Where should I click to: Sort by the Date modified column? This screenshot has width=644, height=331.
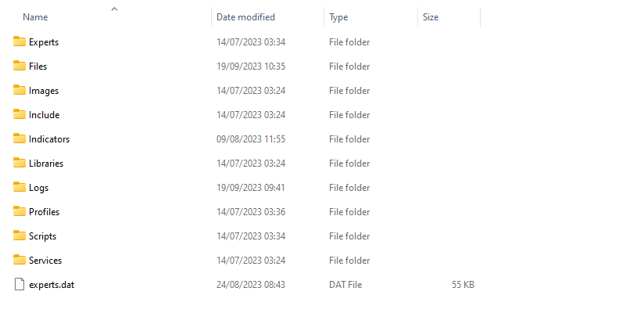click(245, 17)
